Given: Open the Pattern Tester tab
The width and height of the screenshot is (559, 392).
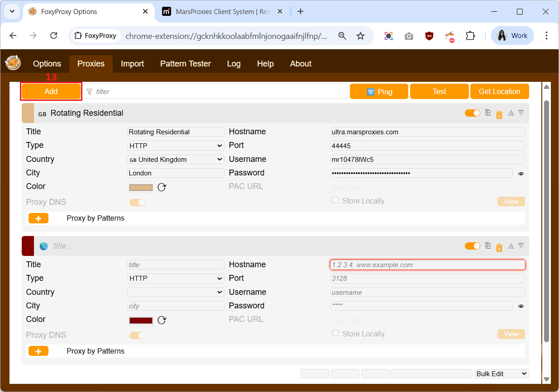Looking at the screenshot, I should tap(185, 64).
